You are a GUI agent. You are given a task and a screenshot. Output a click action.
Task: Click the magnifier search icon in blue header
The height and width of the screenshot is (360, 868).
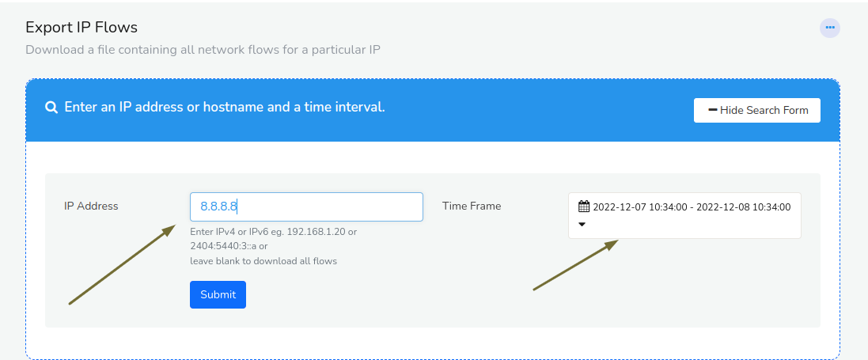pos(51,108)
